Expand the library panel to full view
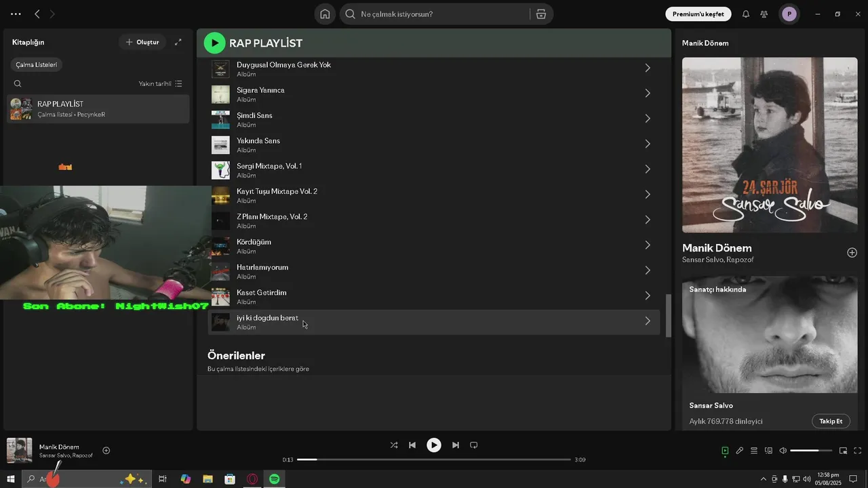868x488 pixels. pyautogui.click(x=178, y=42)
